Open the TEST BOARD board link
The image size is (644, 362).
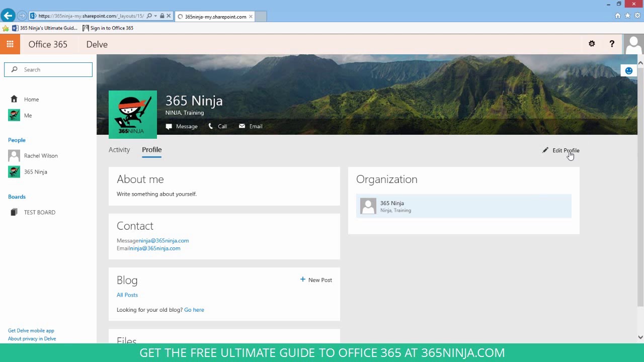pos(40,212)
